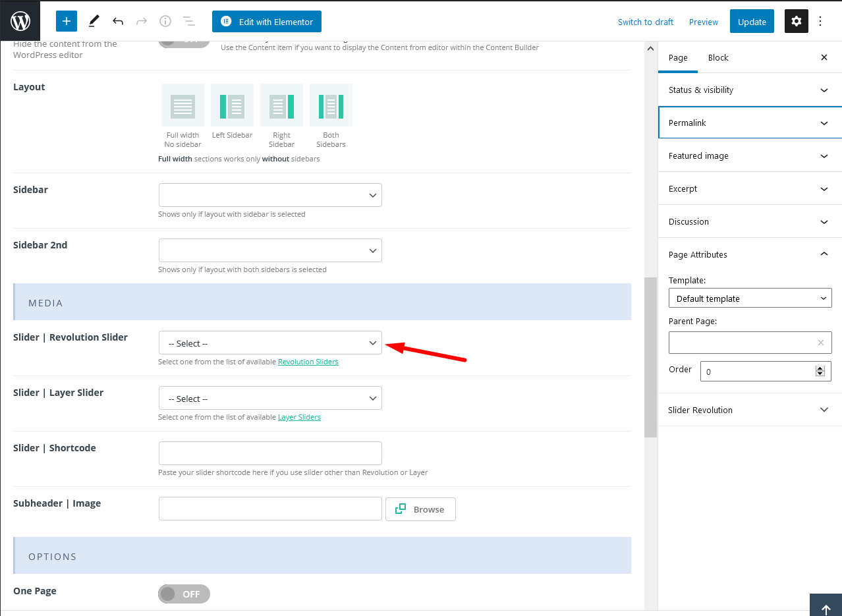Expand the Excerpt panel
Screen dimensions: 842x616
click(x=750, y=188)
